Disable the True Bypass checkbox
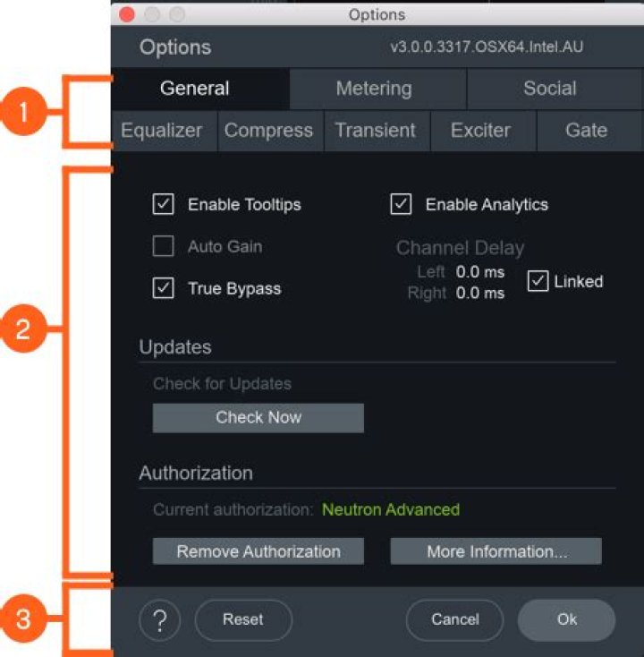The width and height of the screenshot is (644, 657). [163, 289]
